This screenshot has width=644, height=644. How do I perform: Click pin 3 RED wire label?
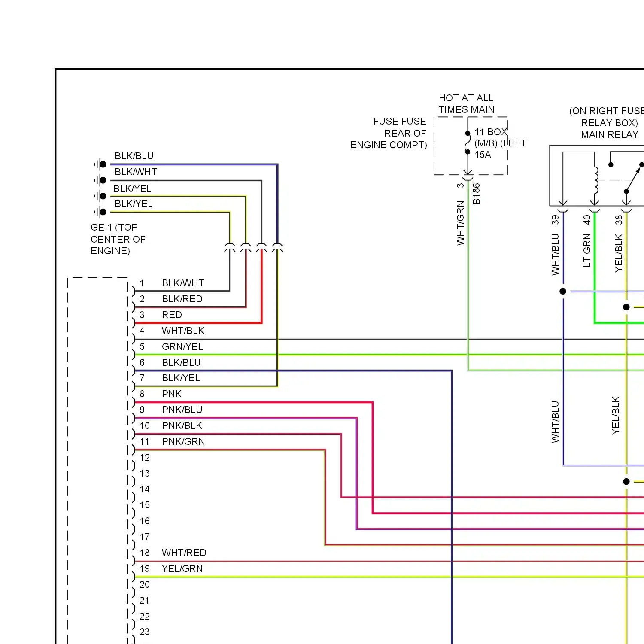pyautogui.click(x=172, y=315)
